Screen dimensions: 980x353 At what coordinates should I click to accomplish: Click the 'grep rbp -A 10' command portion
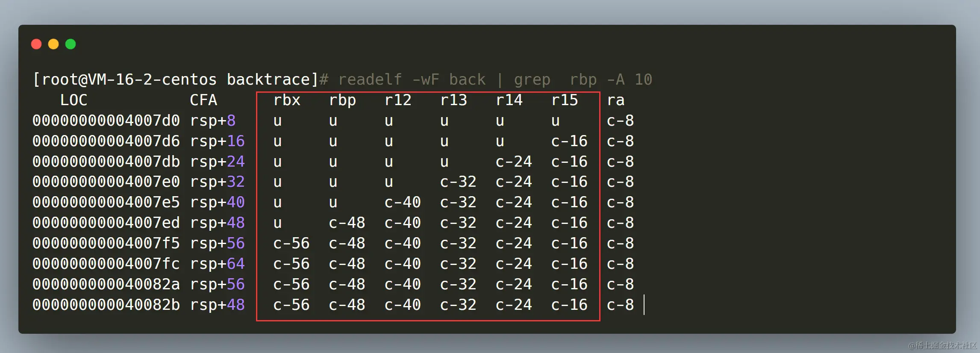583,79
